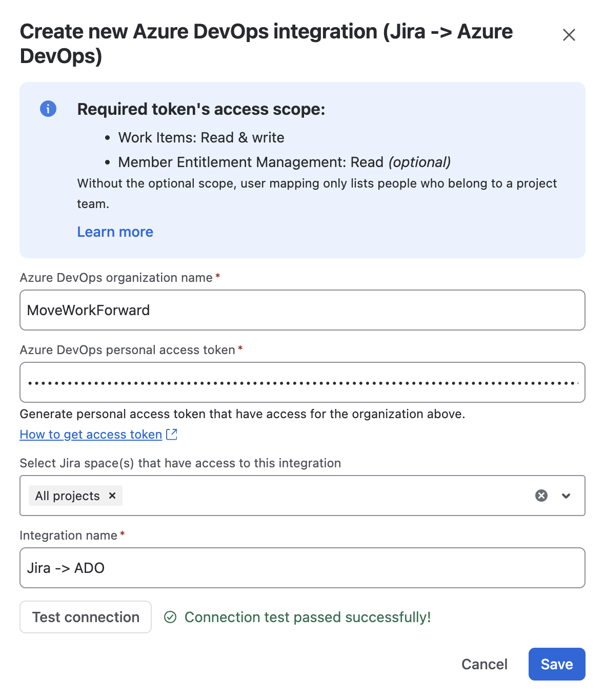Click the "Member Entitlement Management: Read" text
Viewport: 605px width, 700px height.
click(251, 162)
